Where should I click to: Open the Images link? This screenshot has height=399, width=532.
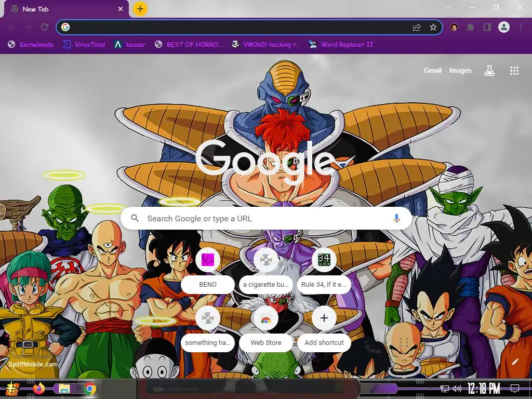tap(460, 71)
